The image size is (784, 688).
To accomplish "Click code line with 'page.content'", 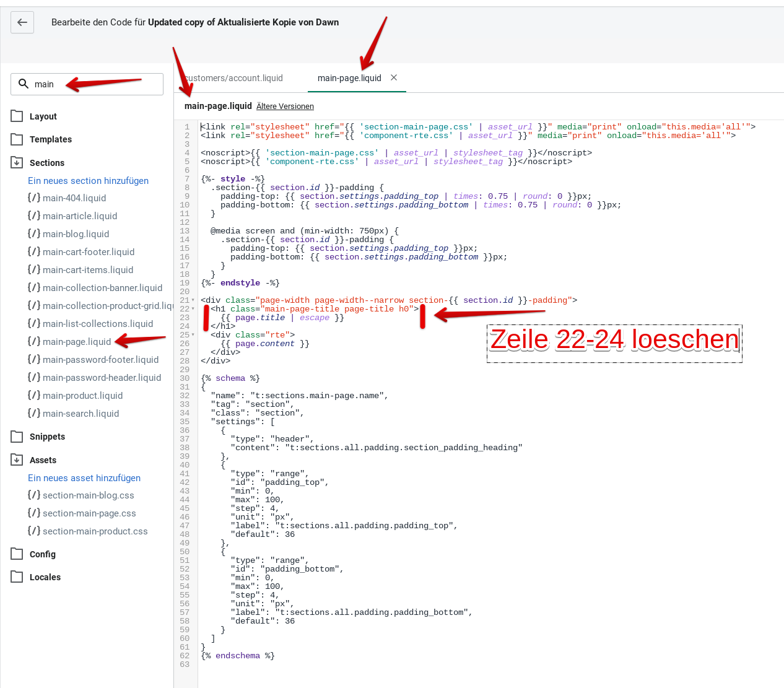I will click(265, 344).
